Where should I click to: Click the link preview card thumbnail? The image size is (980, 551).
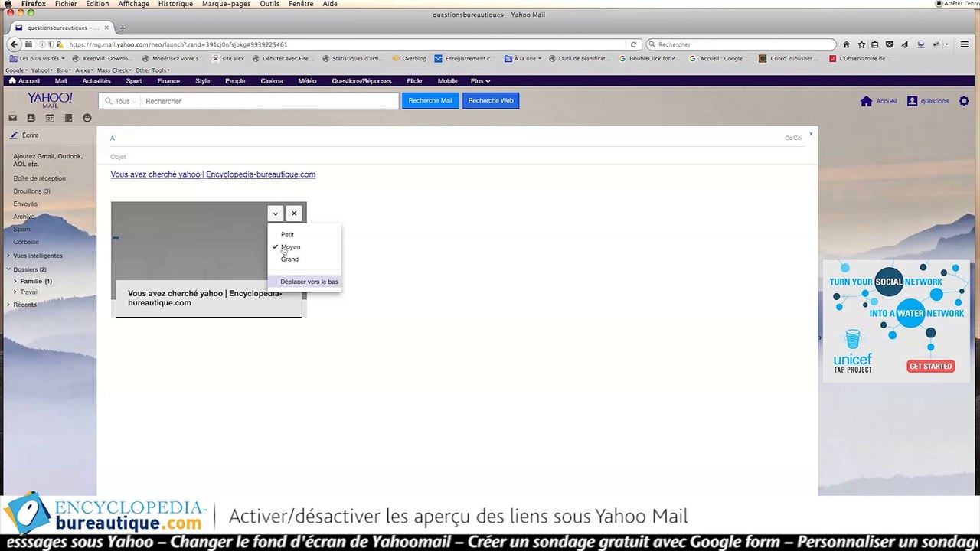tap(208, 260)
